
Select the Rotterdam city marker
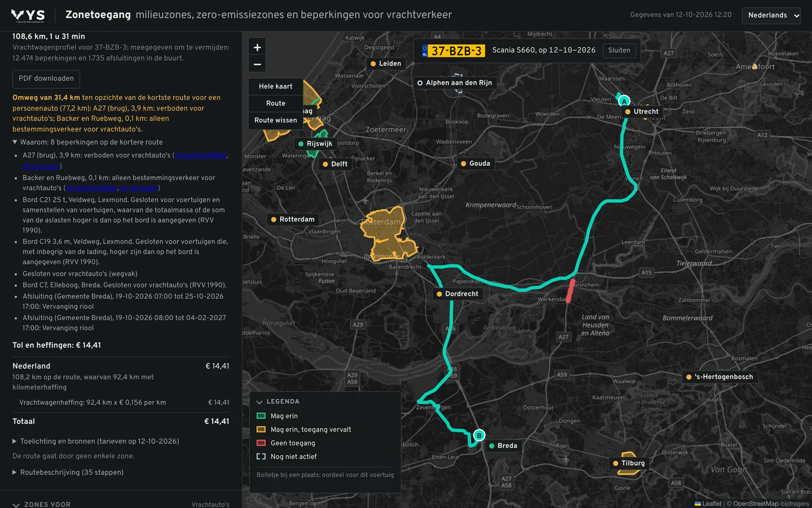click(293, 219)
